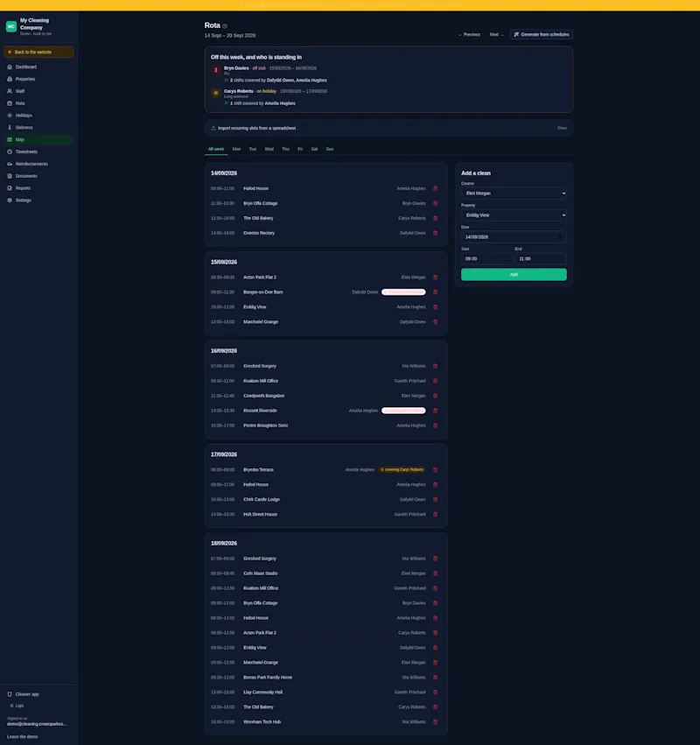
Task: Delete the Overton Rectory shift
Action: pos(435,233)
